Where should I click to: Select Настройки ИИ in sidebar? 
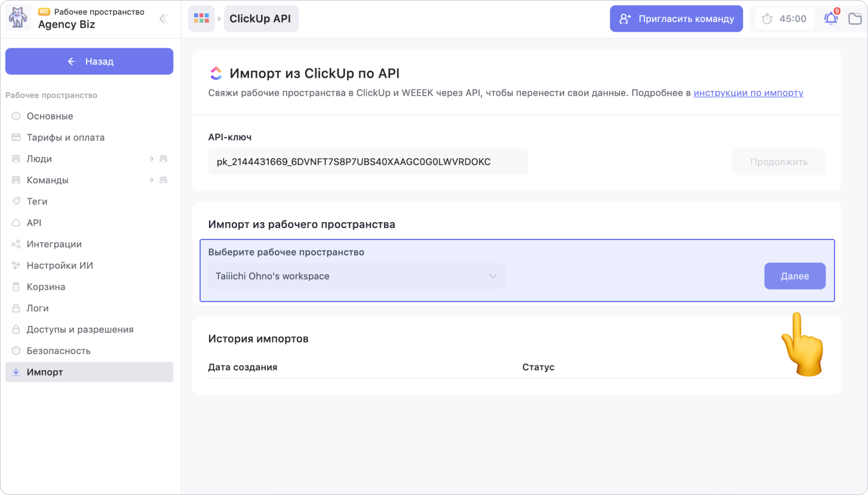(x=60, y=266)
